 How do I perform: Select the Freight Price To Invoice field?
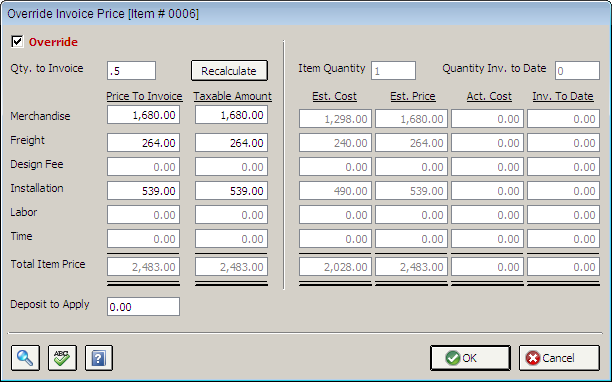pyautogui.click(x=143, y=142)
